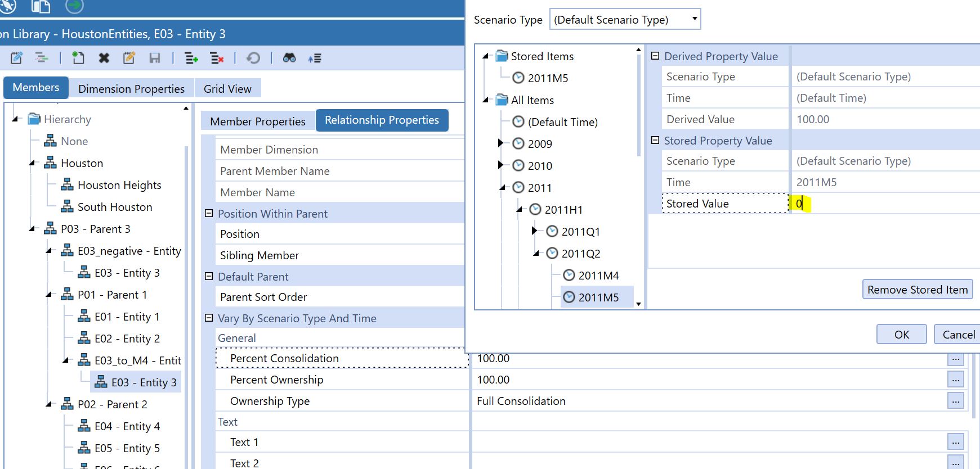Expand the 2009 time node

(500, 143)
